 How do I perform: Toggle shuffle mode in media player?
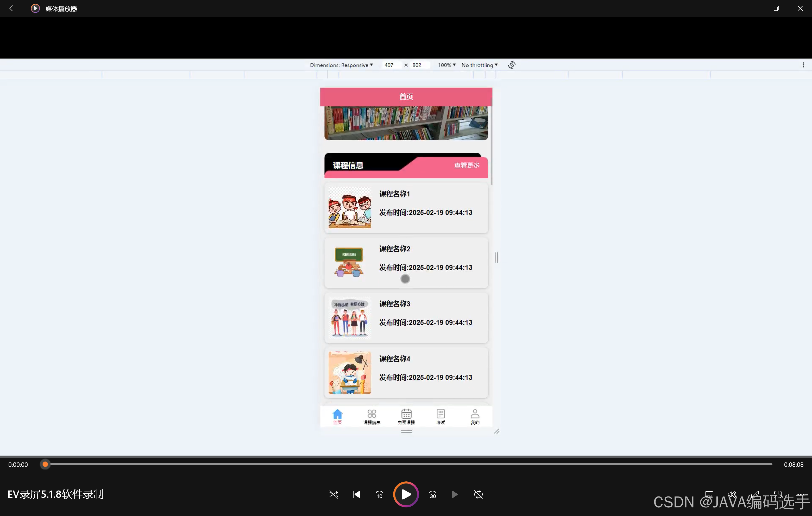click(x=333, y=494)
